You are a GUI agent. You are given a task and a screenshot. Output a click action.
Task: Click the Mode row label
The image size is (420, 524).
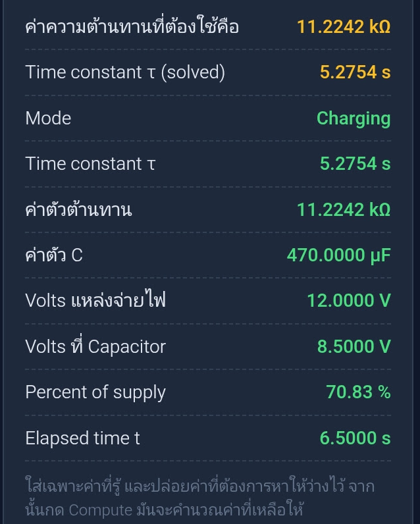[49, 118]
